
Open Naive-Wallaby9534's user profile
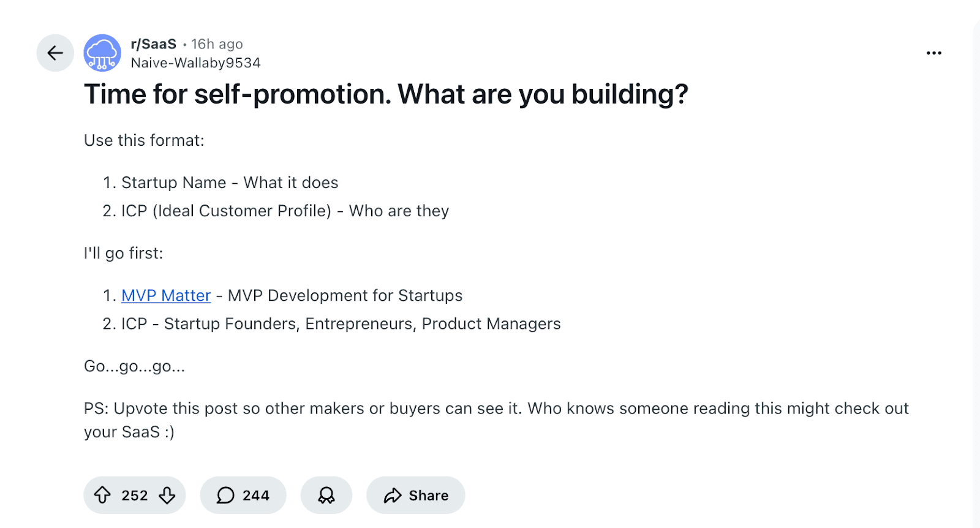coord(195,63)
